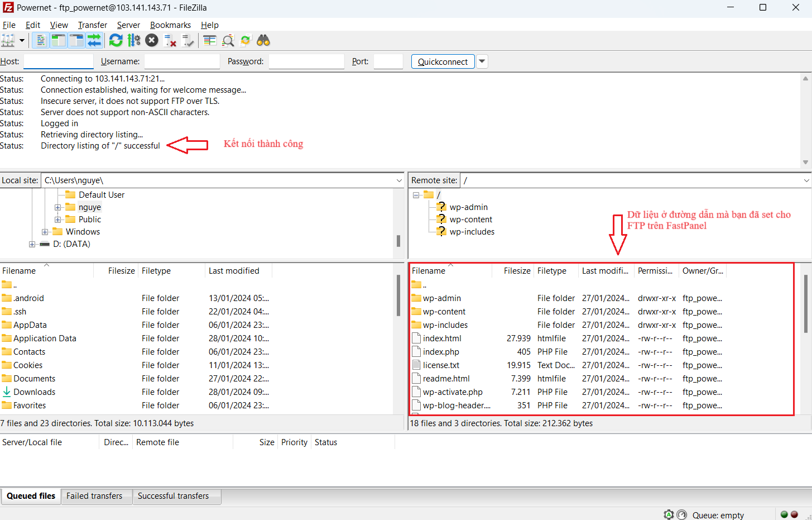Expand the D: (DATA) drive node
Image resolution: width=812 pixels, height=520 pixels.
click(32, 244)
